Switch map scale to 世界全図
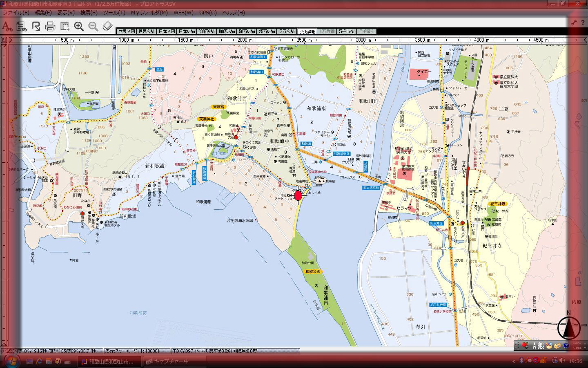This screenshot has width=588, height=368. click(x=126, y=31)
